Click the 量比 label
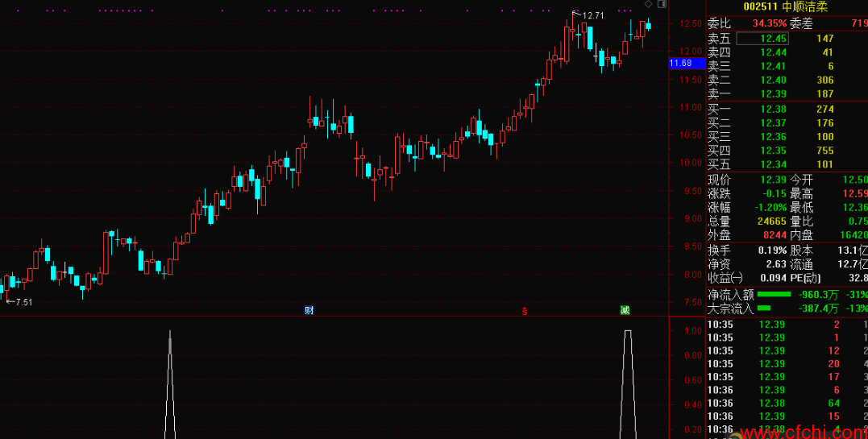 click(x=801, y=222)
